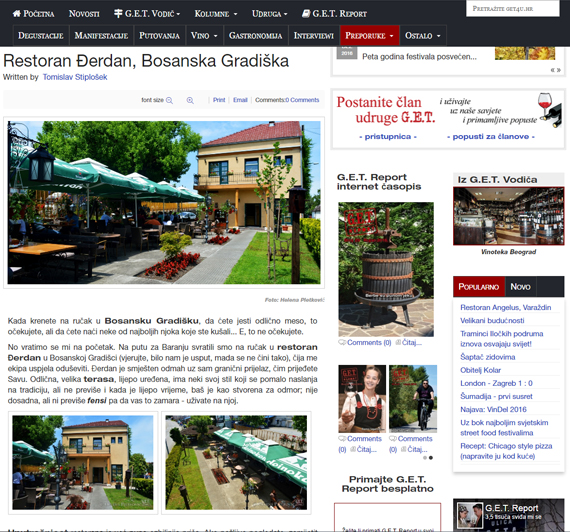The height and width of the screenshot is (532, 570).
Task: Open the pristupnica membership link
Action: pyautogui.click(x=388, y=137)
